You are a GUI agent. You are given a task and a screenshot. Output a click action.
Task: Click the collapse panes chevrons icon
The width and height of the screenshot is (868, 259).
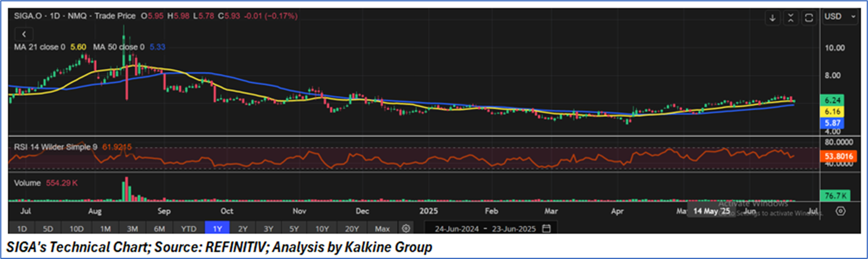791,18
